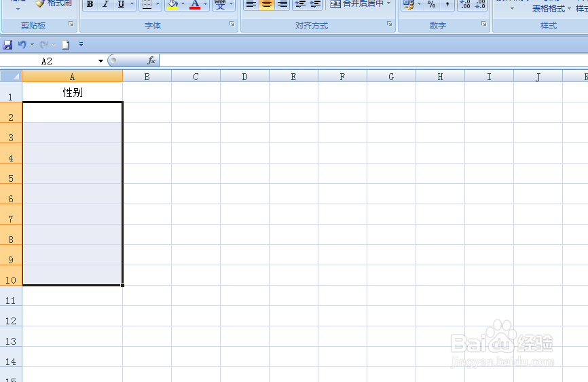Open 合并后居中 dropdown arrow
This screenshot has width=588, height=382.
click(389, 4)
